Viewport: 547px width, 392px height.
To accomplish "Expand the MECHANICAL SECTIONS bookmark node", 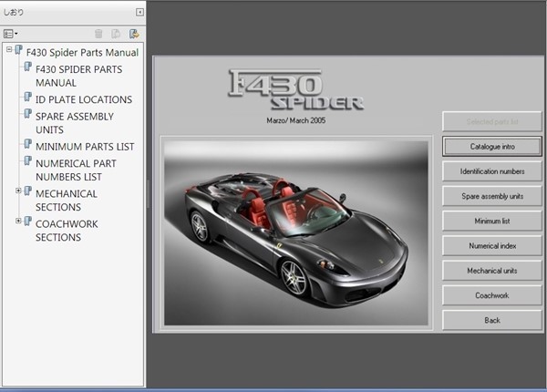I will pyautogui.click(x=18, y=191).
